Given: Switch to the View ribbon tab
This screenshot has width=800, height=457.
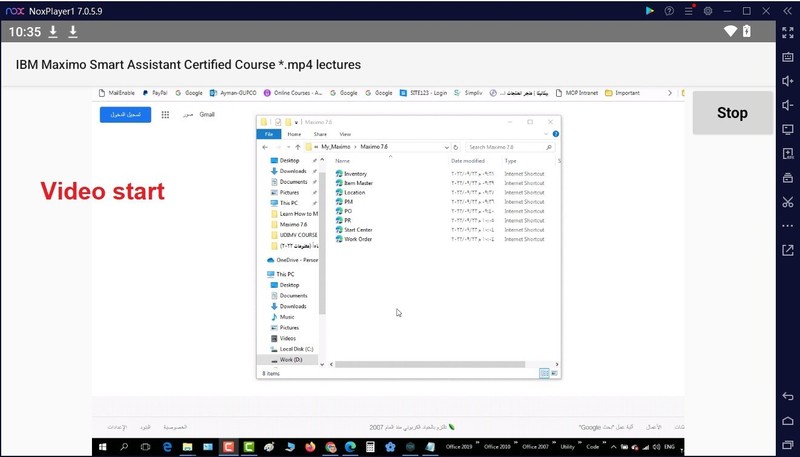Looking at the screenshot, I should click(345, 134).
